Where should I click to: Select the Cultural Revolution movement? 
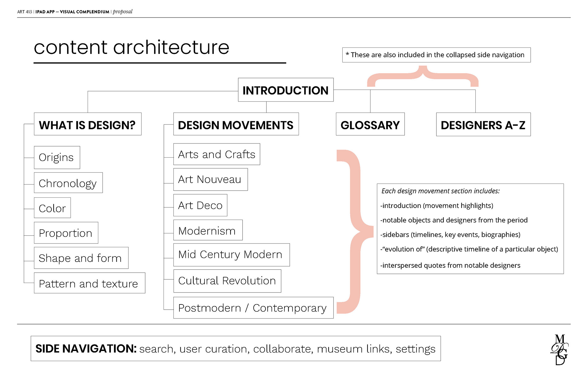[227, 281]
